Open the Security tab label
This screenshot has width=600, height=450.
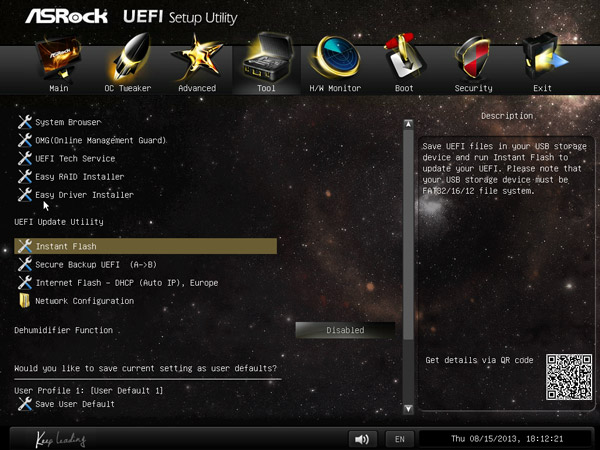473,88
